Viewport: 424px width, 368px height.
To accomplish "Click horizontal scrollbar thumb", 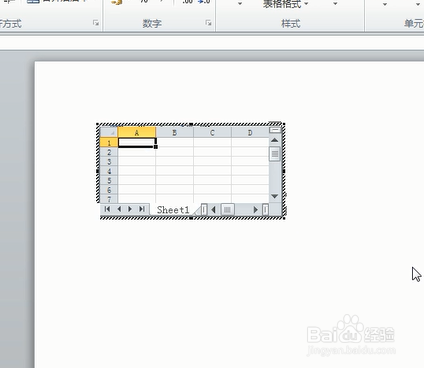I will 227,210.
